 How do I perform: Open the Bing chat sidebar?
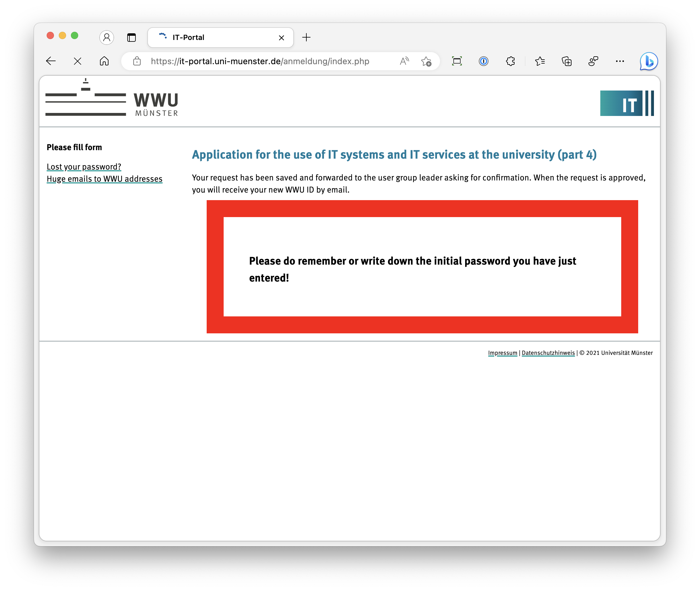pyautogui.click(x=649, y=61)
